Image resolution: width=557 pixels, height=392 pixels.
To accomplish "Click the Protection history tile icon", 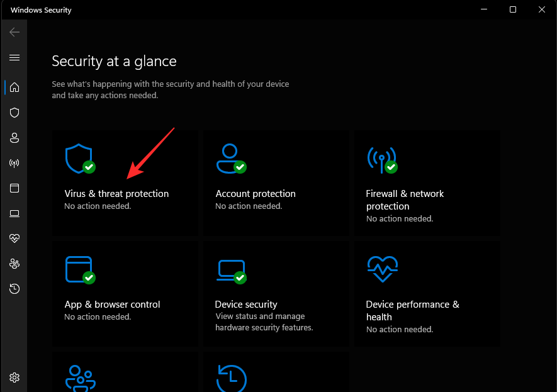I will [231, 378].
